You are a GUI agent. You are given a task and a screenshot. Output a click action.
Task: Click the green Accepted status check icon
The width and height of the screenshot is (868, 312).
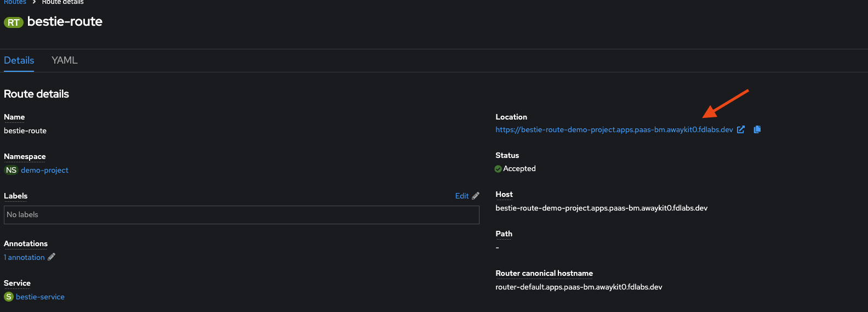tap(498, 169)
